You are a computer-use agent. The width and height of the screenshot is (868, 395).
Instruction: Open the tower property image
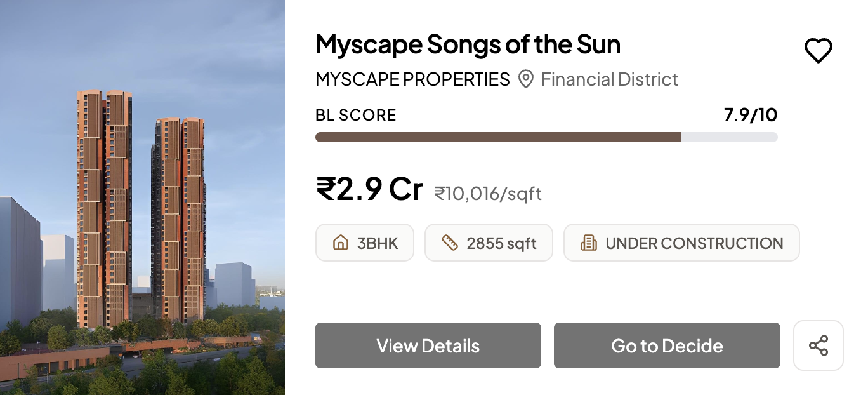[142, 197]
